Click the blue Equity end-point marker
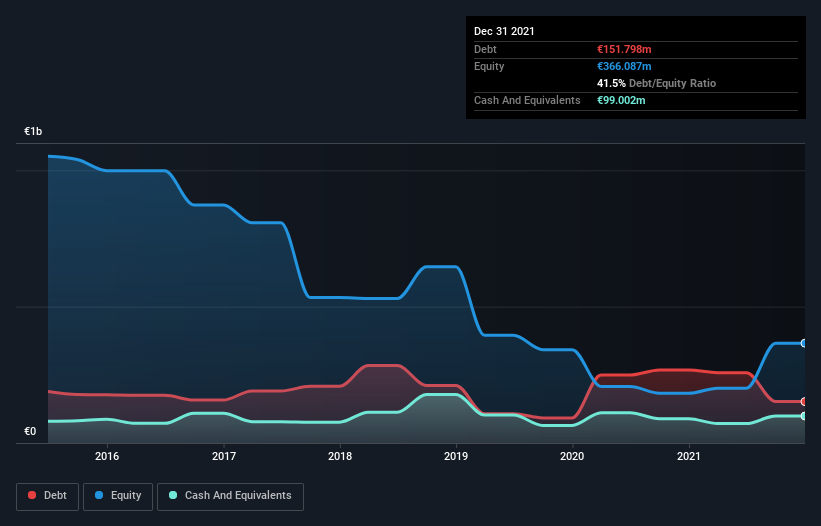Viewport: 821px width, 526px height. point(804,343)
